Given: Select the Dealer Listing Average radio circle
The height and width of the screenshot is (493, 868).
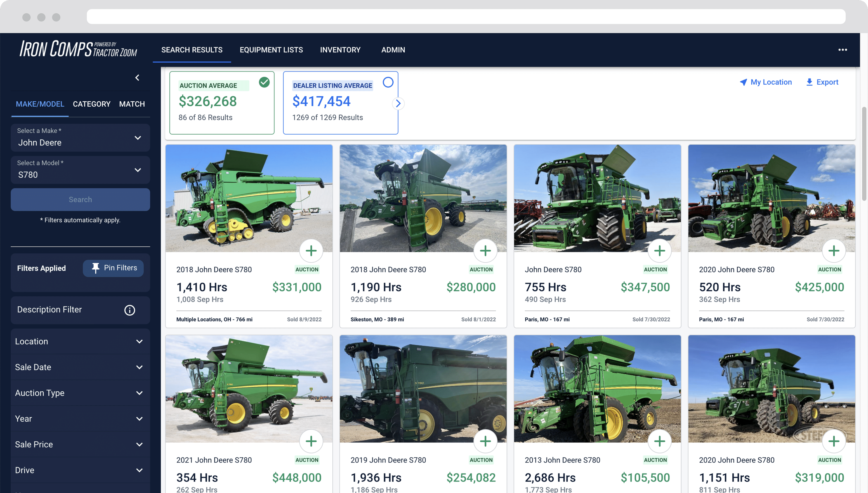Looking at the screenshot, I should [x=388, y=82].
